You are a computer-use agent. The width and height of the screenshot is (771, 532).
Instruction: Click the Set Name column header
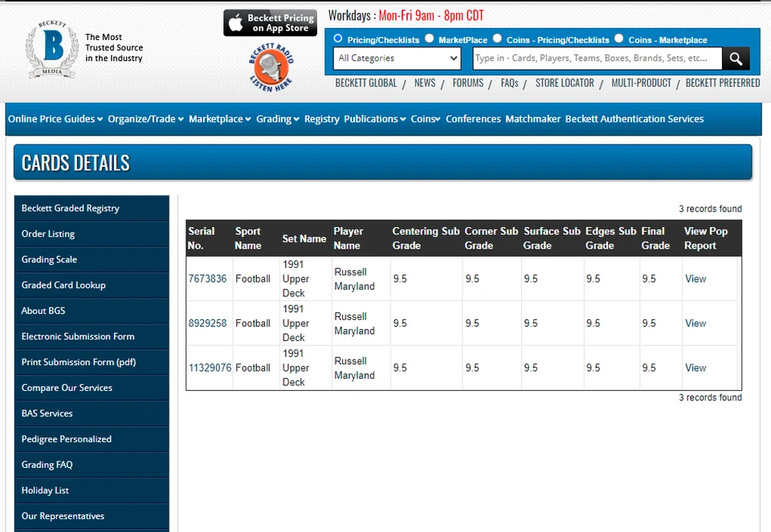pos(304,239)
